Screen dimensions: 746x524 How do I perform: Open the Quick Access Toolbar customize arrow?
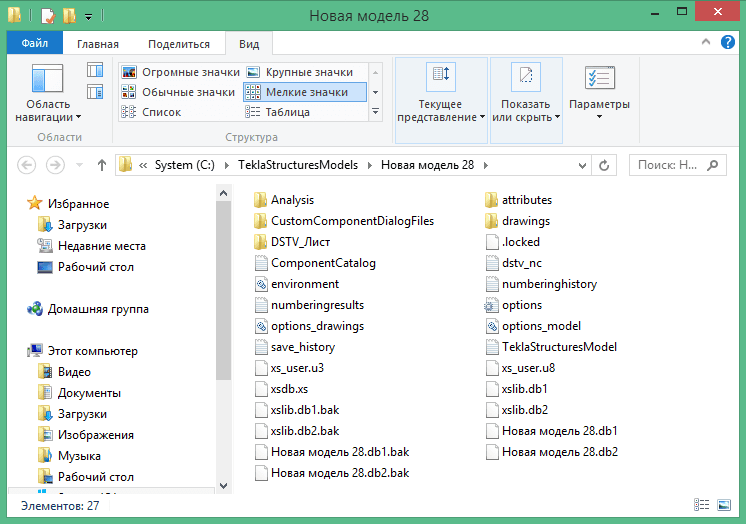(x=88, y=17)
